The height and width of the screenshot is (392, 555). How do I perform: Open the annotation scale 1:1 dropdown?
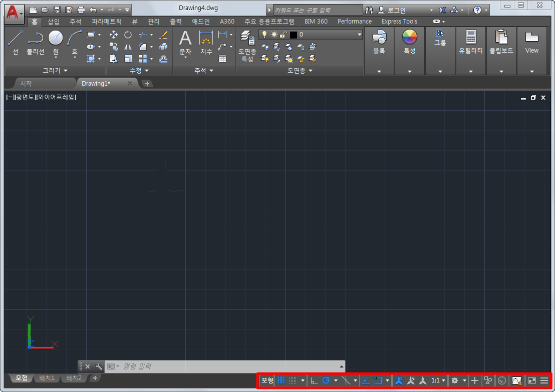tap(438, 380)
